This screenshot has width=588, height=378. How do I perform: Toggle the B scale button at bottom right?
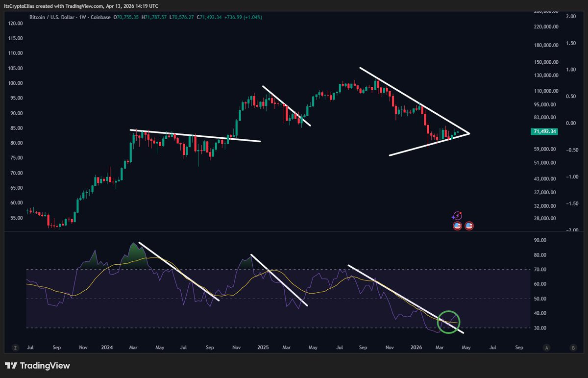pyautogui.click(x=573, y=348)
